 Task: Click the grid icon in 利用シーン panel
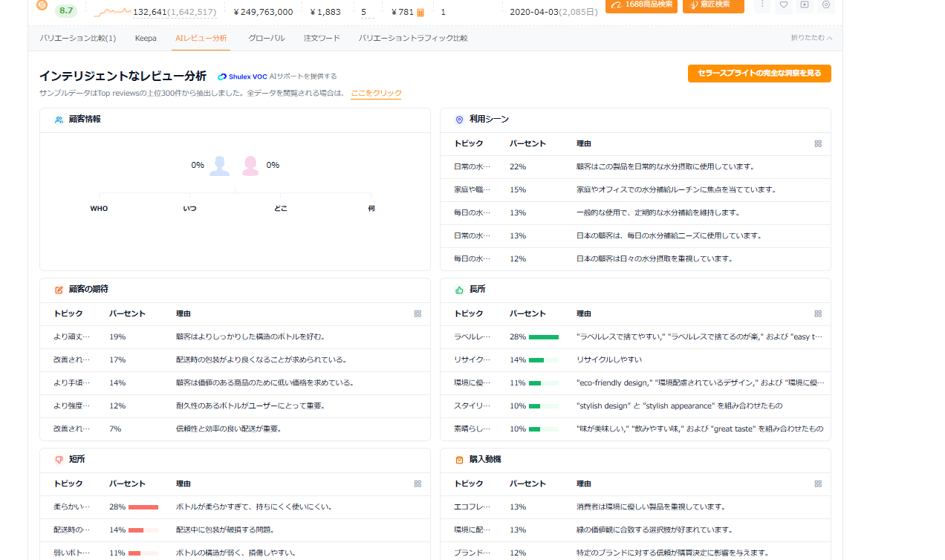(x=818, y=143)
